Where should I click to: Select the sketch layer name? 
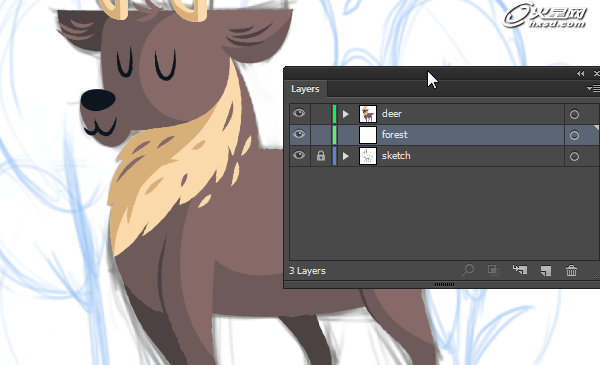[396, 156]
